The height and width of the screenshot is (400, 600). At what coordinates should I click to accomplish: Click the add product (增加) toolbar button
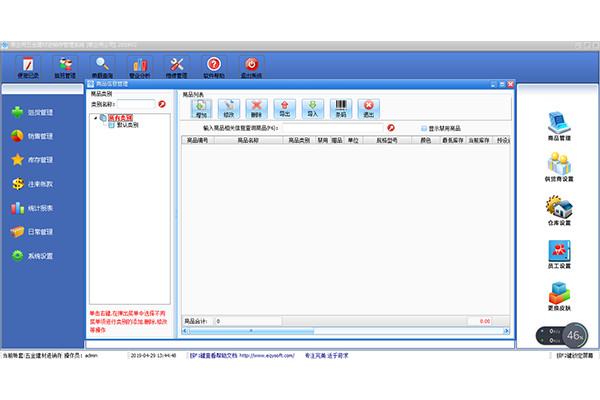(x=201, y=109)
